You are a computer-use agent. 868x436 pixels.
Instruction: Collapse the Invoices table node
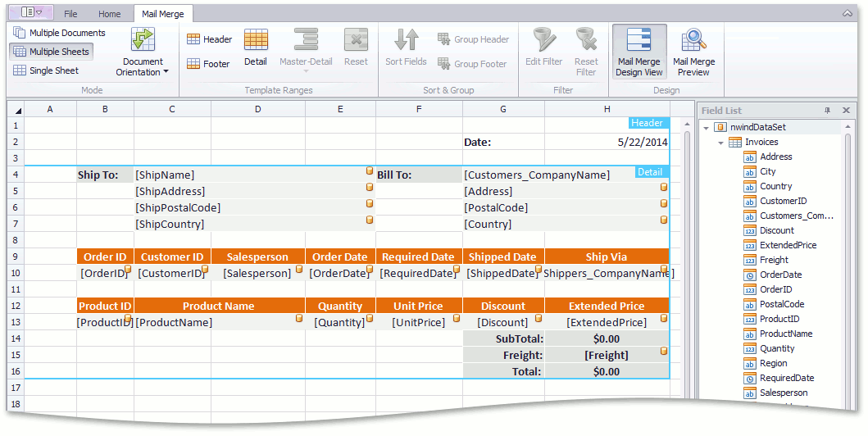[x=720, y=143]
